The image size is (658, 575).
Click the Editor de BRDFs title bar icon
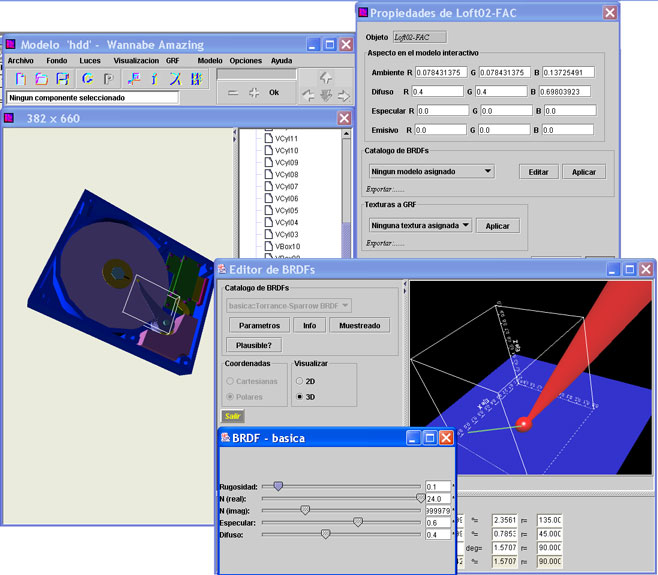222,269
